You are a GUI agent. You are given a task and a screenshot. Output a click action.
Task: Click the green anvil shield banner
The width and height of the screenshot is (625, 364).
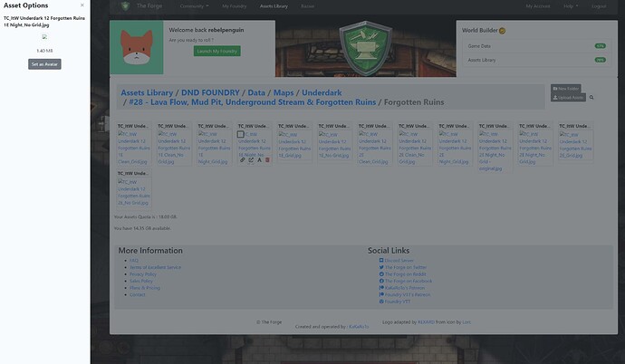(x=366, y=48)
